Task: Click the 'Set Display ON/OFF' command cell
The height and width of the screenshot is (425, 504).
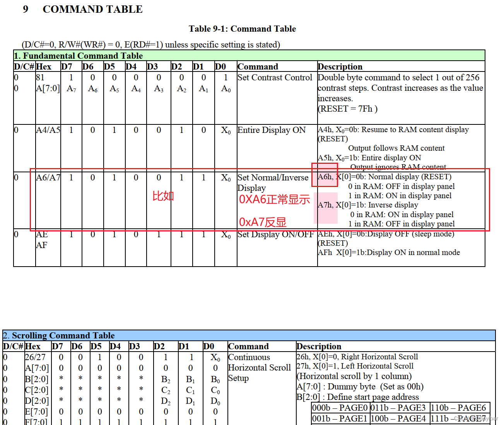Action: point(275,235)
